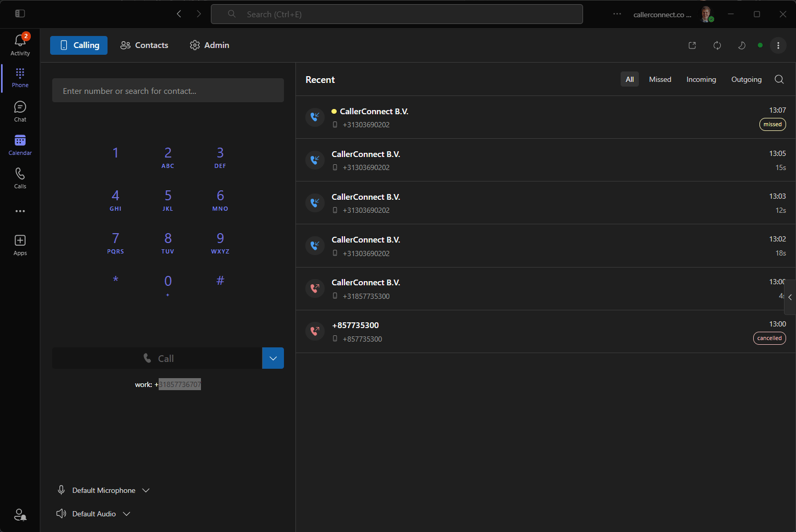Open Activity from the left sidebar

click(20, 44)
